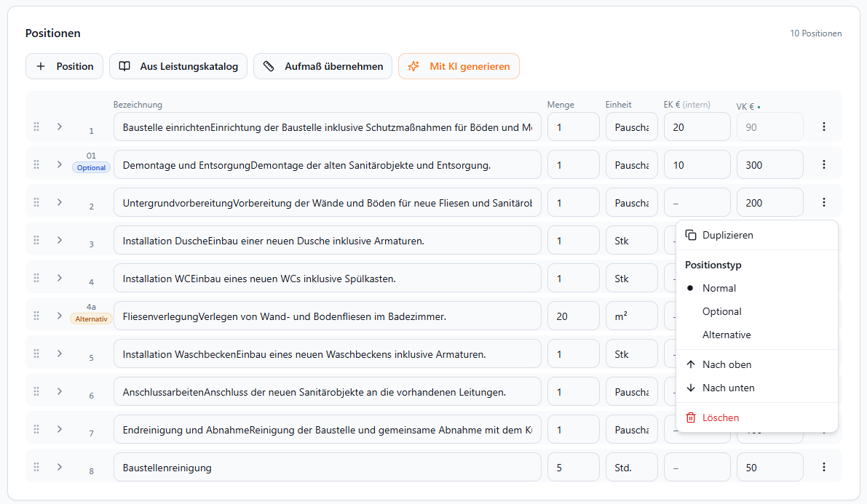Screen dimensions: 867x504
Task: Click drag handle of Endreinigung und Abnahme row
Action: 36,429
